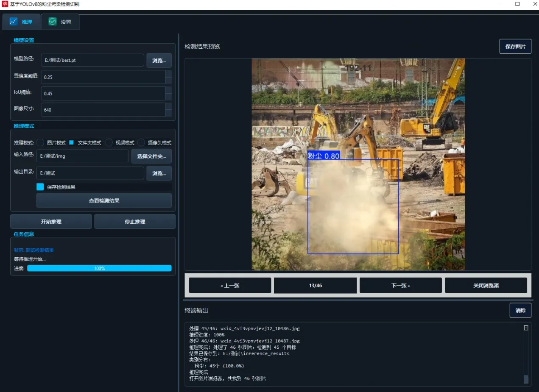
Task: Click terminal line 处理 46/46 with filename 10487.jpg
Action: tap(244, 341)
